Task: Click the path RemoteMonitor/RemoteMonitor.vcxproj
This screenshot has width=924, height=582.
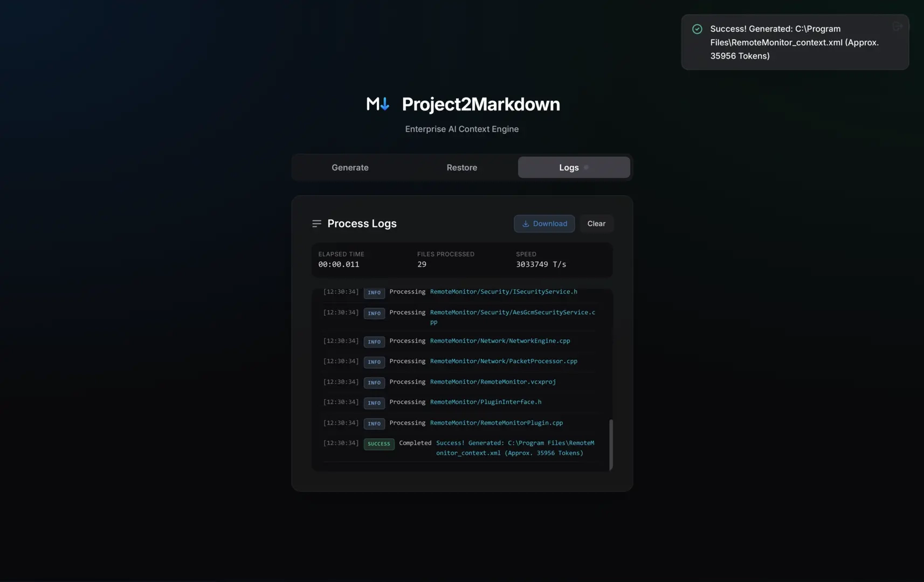Action: 493,382
